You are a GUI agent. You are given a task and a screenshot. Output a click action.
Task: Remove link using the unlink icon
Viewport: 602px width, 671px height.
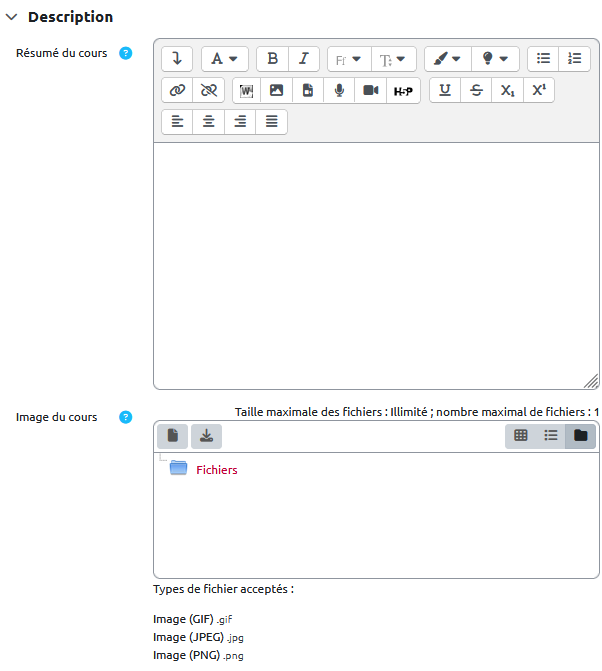click(208, 91)
